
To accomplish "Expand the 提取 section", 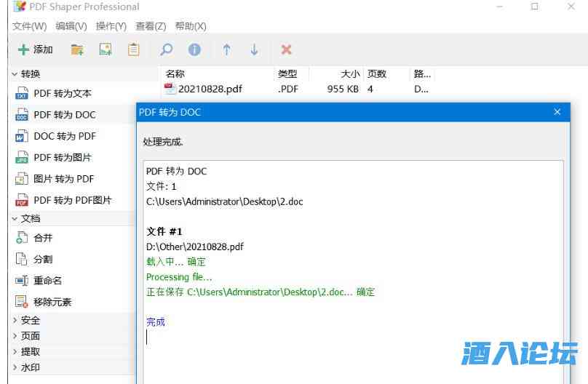I will pyautogui.click(x=30, y=351).
